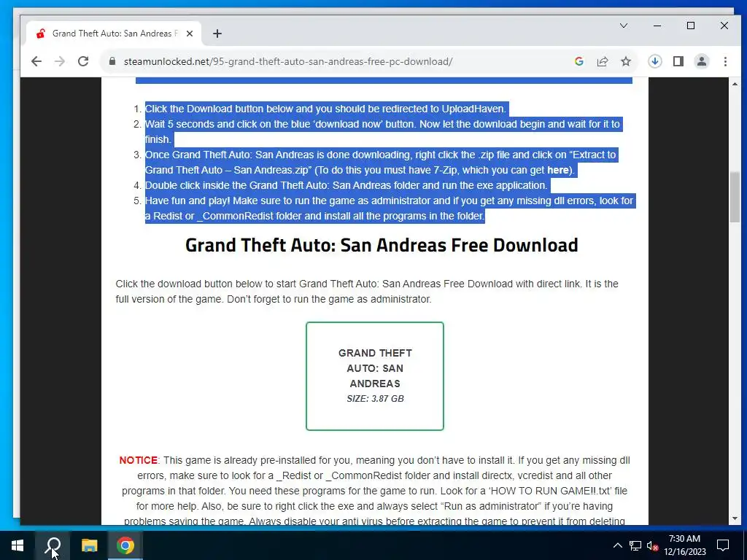
Task: Maximize the Chrome window
Action: 691,26
